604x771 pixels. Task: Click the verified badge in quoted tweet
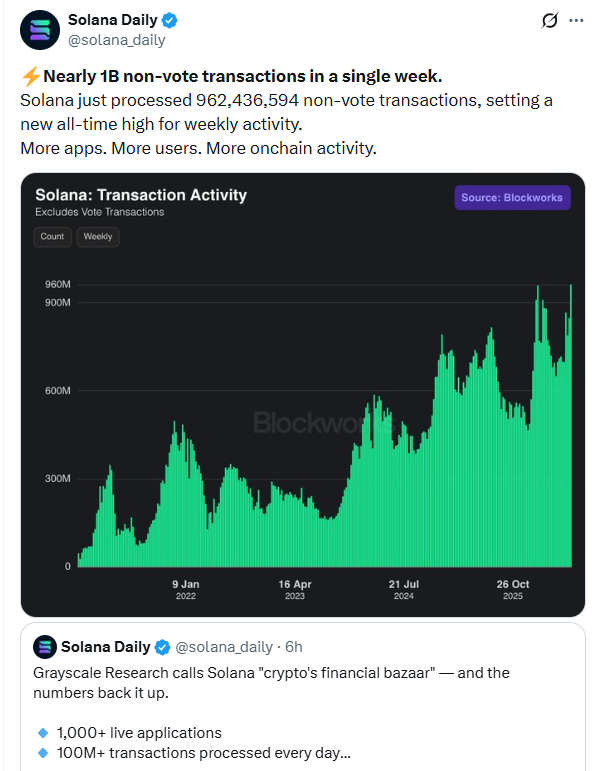162,647
